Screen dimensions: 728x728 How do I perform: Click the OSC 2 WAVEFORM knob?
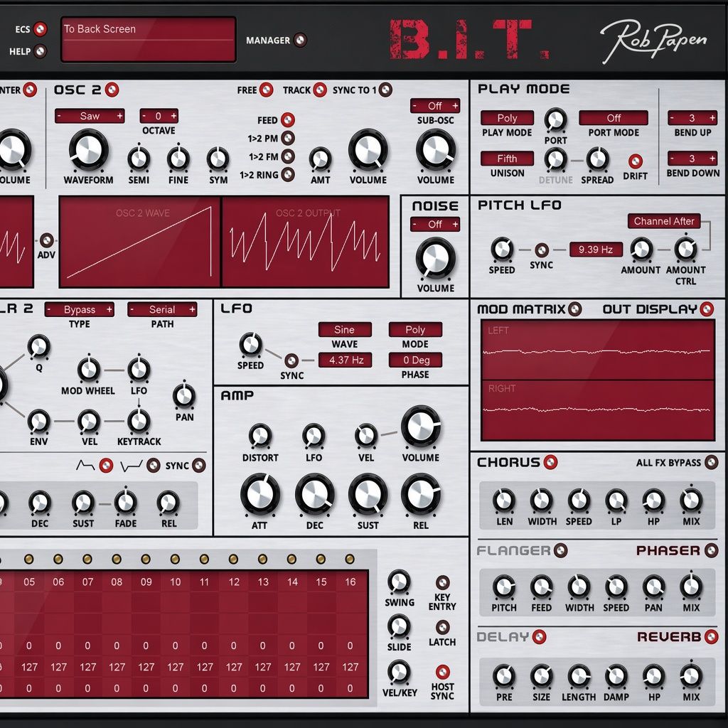[88, 151]
